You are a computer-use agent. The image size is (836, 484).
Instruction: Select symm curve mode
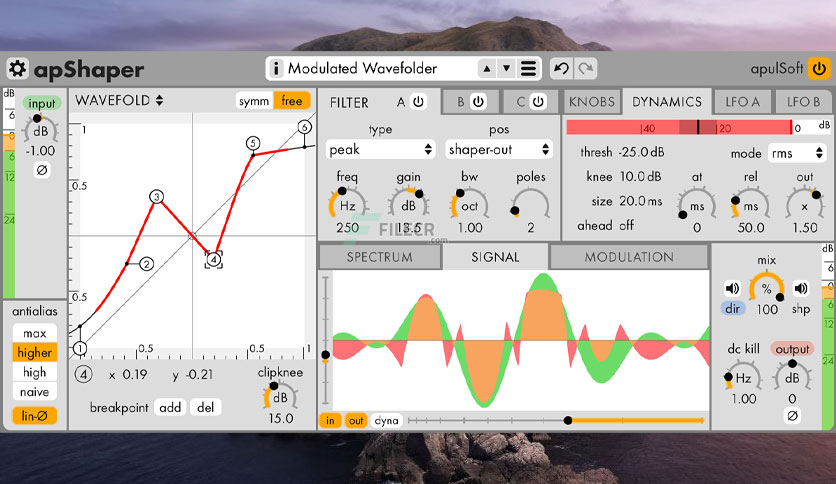[254, 101]
